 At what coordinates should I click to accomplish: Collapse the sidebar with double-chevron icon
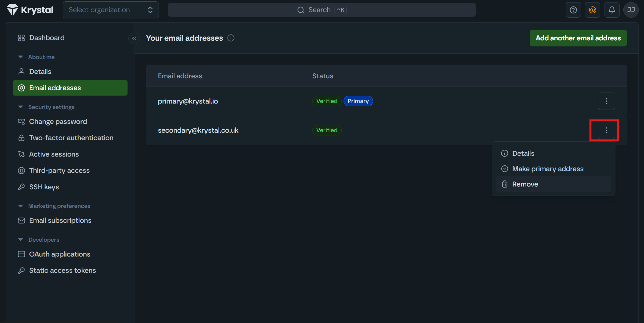click(x=134, y=38)
